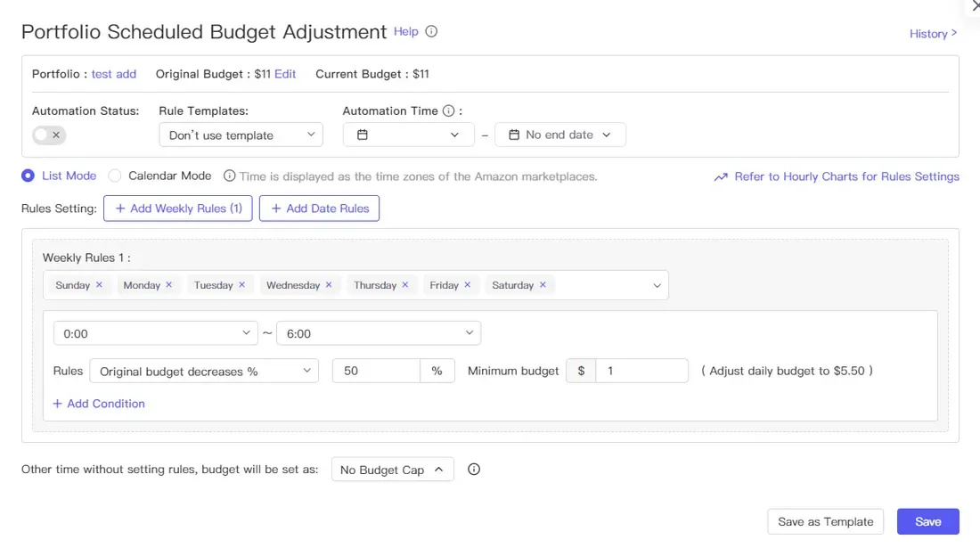
Task: Select List Mode radio button
Action: [28, 176]
